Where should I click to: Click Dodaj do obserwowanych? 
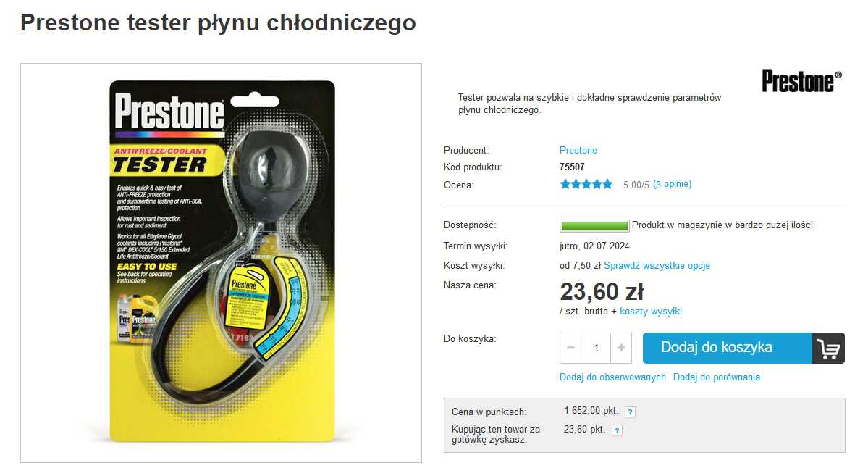[x=612, y=377]
